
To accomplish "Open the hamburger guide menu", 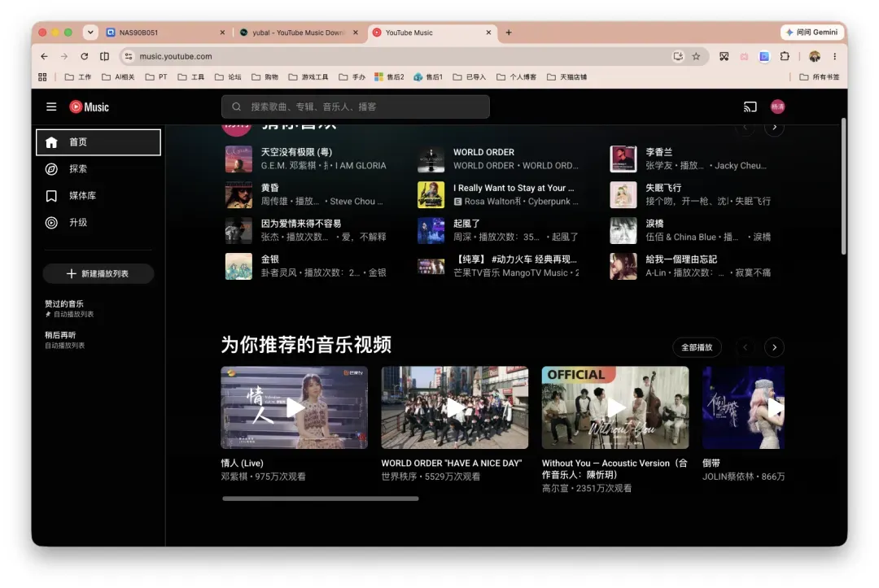I will coord(51,107).
